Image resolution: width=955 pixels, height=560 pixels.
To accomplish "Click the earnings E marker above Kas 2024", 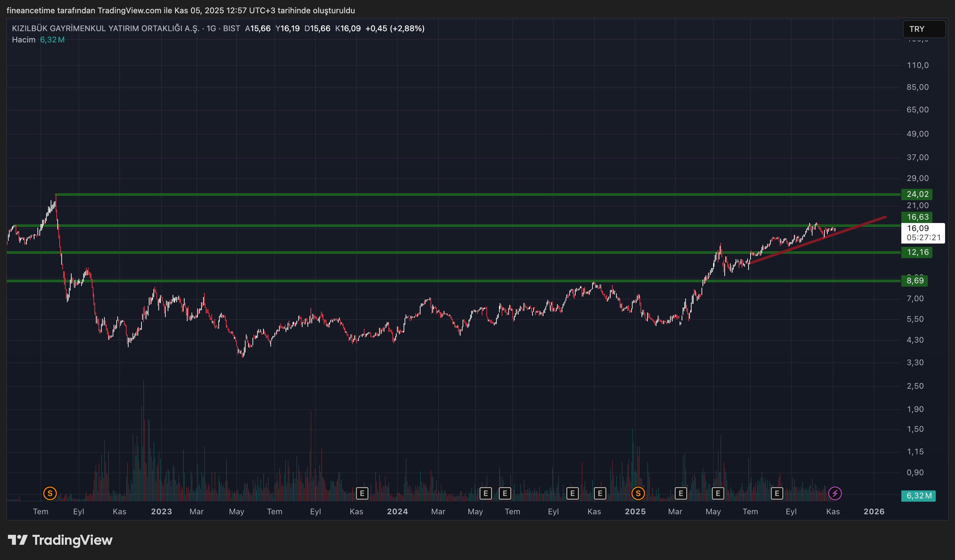I will (600, 493).
